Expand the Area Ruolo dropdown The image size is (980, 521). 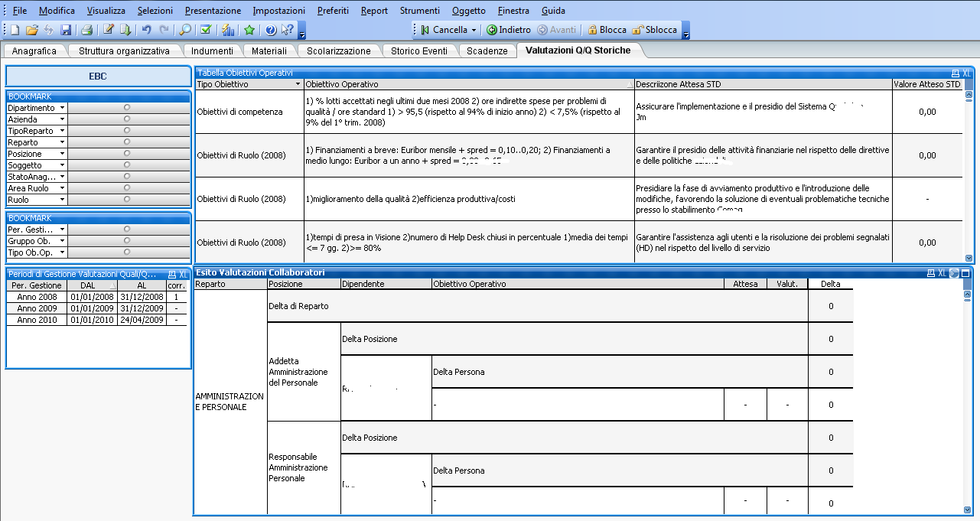(x=63, y=188)
